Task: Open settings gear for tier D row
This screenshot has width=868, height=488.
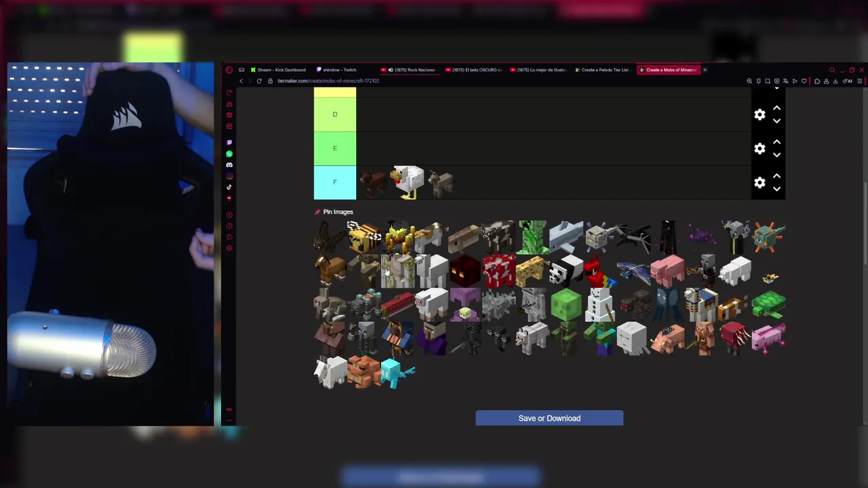Action: tap(759, 115)
